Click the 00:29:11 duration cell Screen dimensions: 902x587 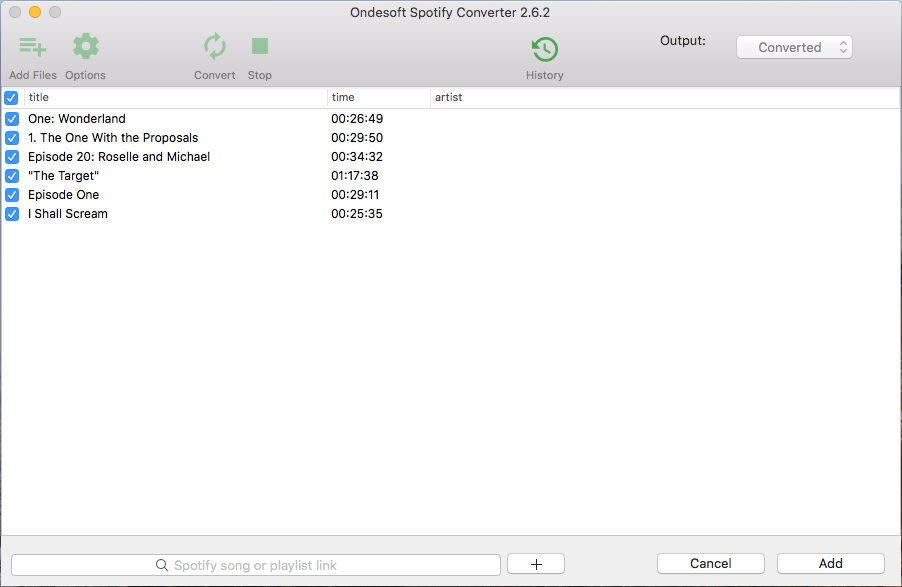click(355, 195)
